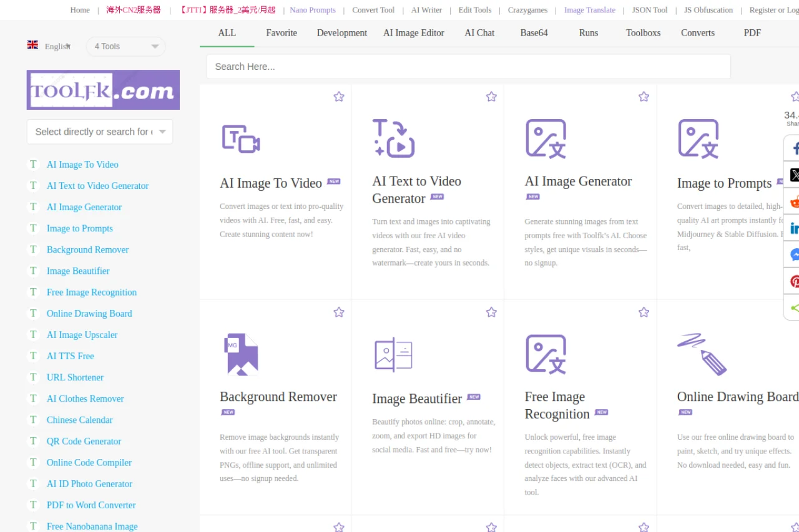Click the Background Remover card icon
This screenshot has height=532, width=799.
(241, 354)
